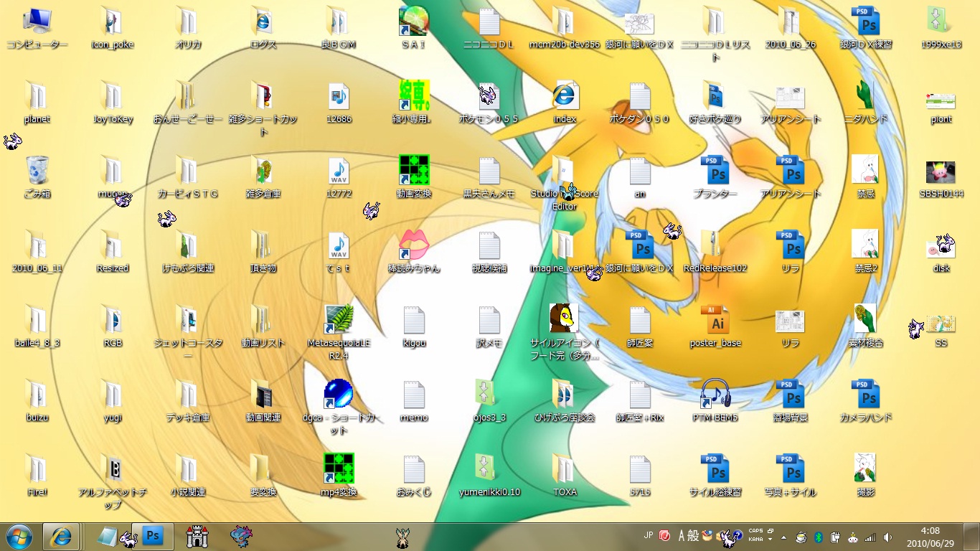Open the JoyToKey folder
Image resolution: width=980 pixels, height=551 pixels.
113,103
